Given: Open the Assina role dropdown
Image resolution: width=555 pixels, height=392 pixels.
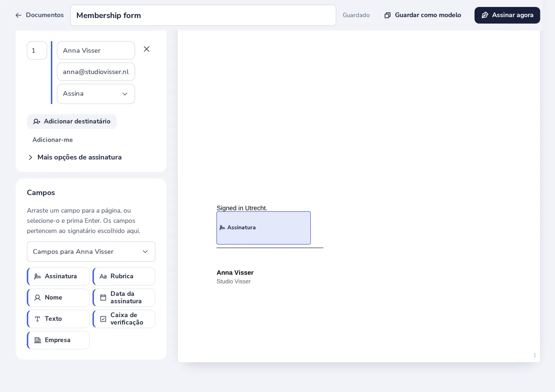Looking at the screenshot, I should point(96,94).
